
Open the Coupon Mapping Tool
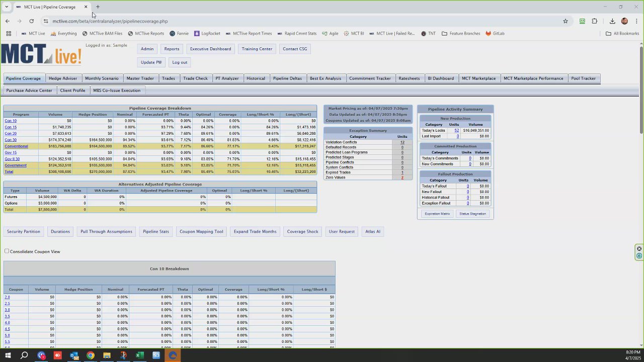click(x=201, y=232)
